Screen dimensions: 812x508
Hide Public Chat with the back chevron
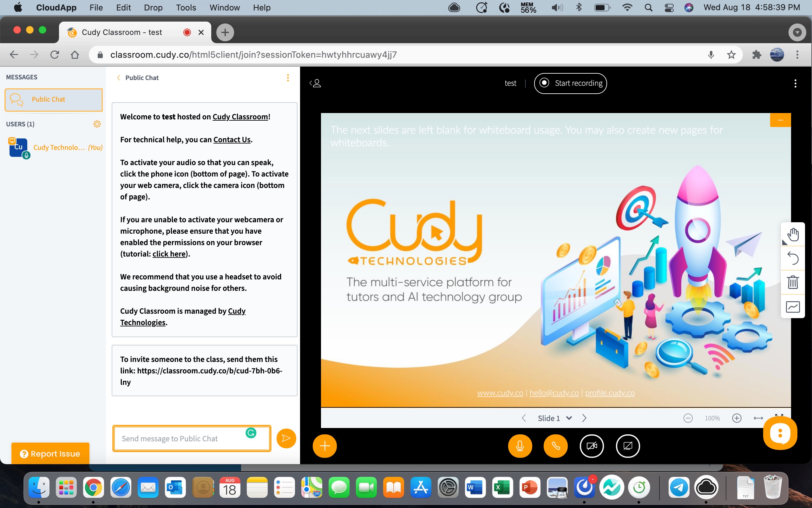[x=118, y=77]
